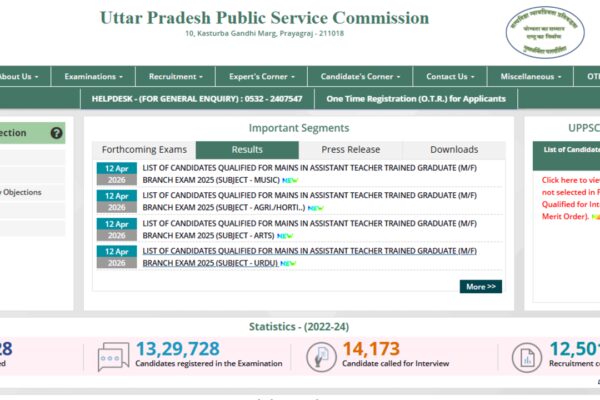Open Candidate's Corner dropdown menu
Image resolution: width=600 pixels, height=400 pixels.
pos(360,77)
